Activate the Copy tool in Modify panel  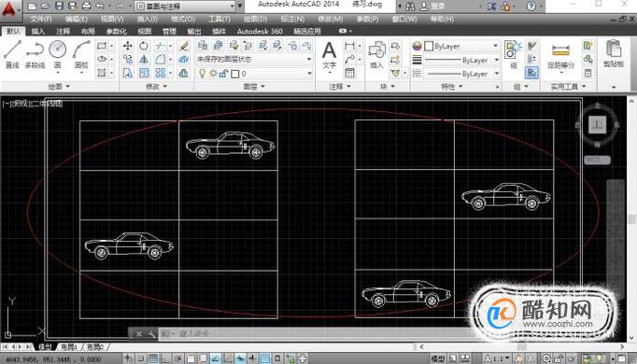tap(128, 60)
